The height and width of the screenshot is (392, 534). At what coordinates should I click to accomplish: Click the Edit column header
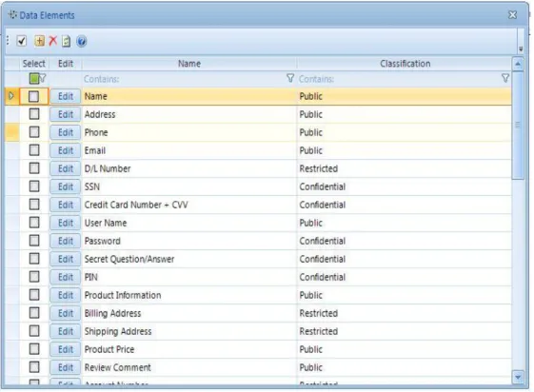[x=66, y=64]
